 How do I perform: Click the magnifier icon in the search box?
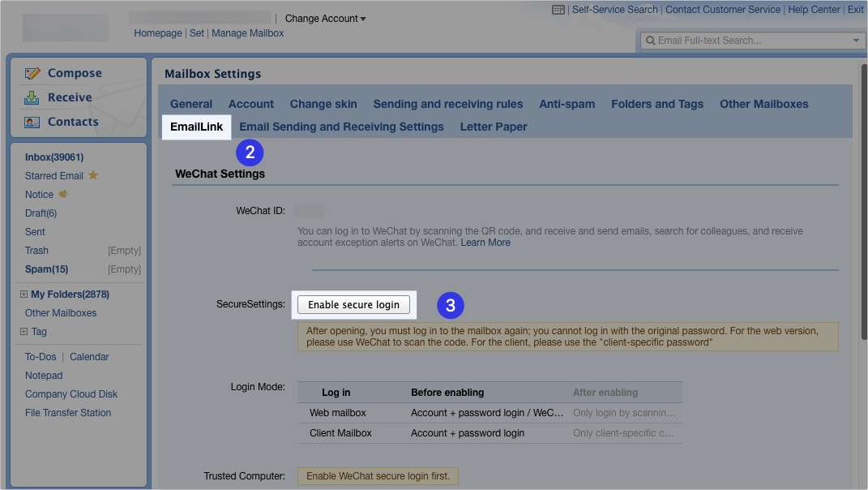(651, 40)
